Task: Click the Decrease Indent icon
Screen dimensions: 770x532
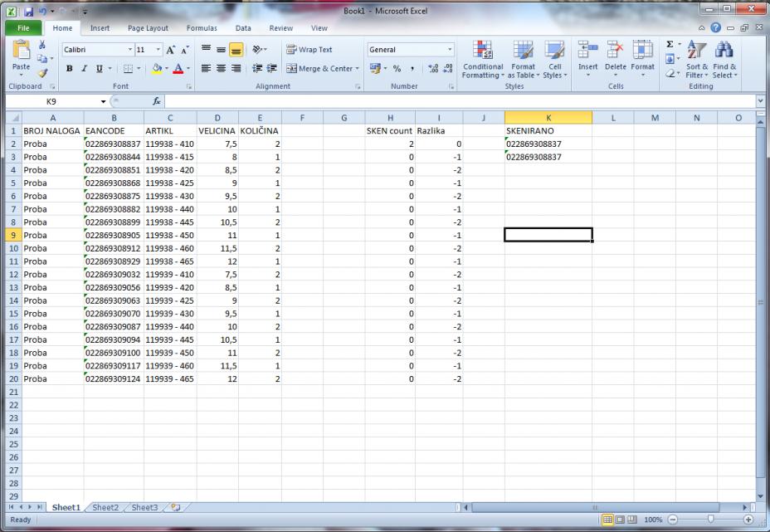Action: pos(257,68)
